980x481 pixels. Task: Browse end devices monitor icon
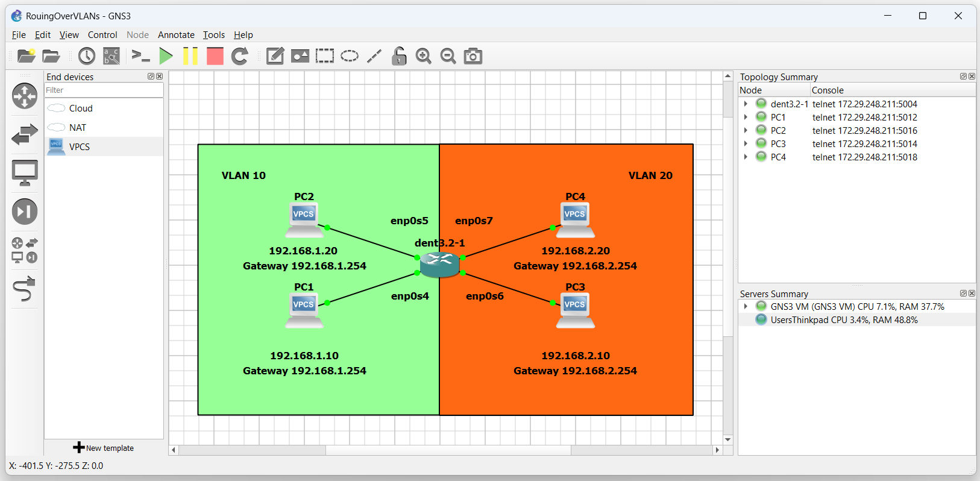pos(25,173)
